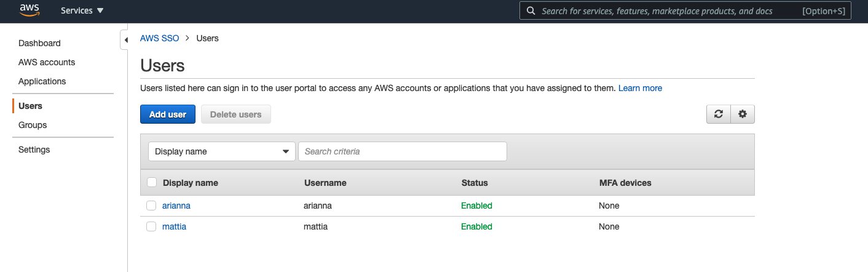Click MFA None cell for arianna
Viewport: 868px width, 272px height.
609,206
